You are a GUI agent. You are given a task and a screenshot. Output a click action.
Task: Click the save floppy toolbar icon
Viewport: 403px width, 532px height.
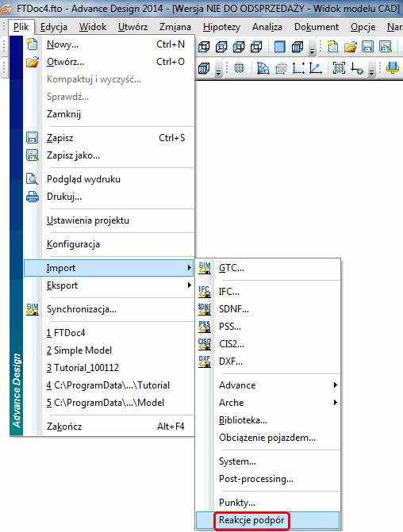click(367, 47)
